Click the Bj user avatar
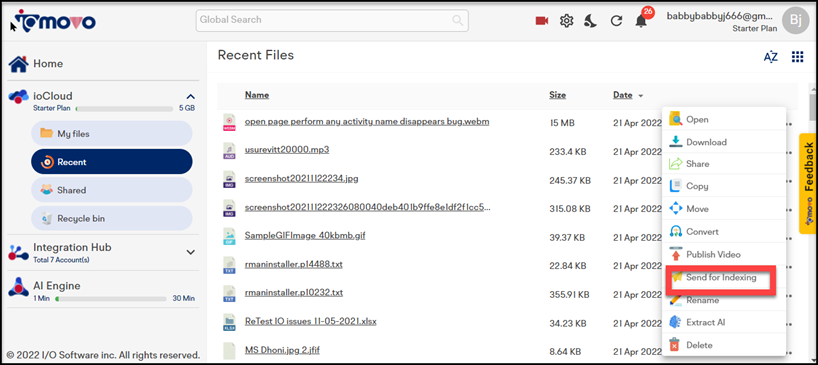Image resolution: width=818 pixels, height=365 pixels. click(x=796, y=20)
